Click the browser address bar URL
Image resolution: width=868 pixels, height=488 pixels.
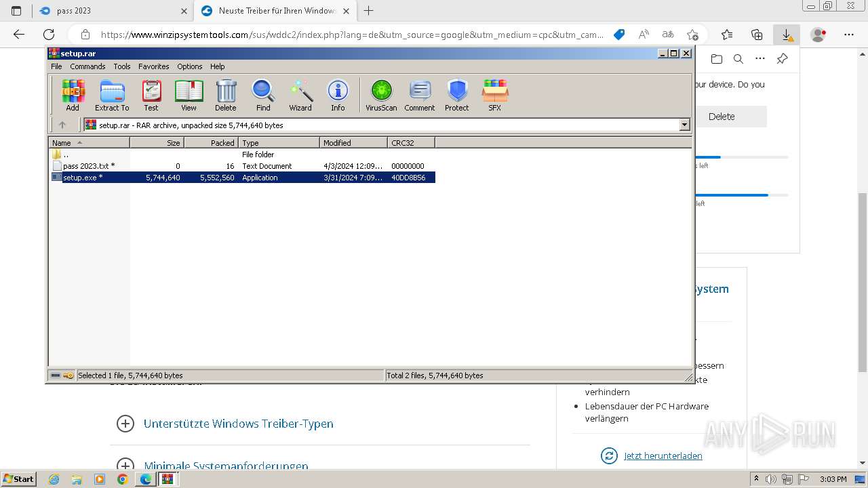click(x=352, y=35)
